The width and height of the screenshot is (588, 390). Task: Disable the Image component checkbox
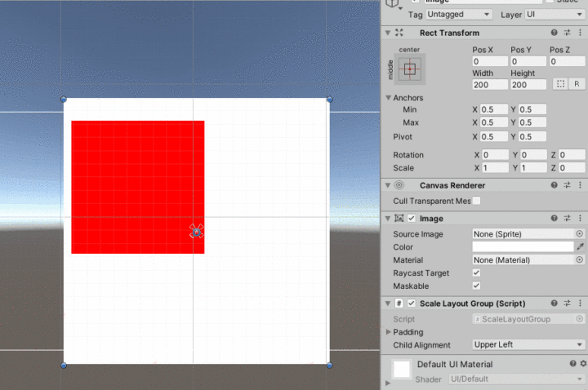pyautogui.click(x=412, y=218)
